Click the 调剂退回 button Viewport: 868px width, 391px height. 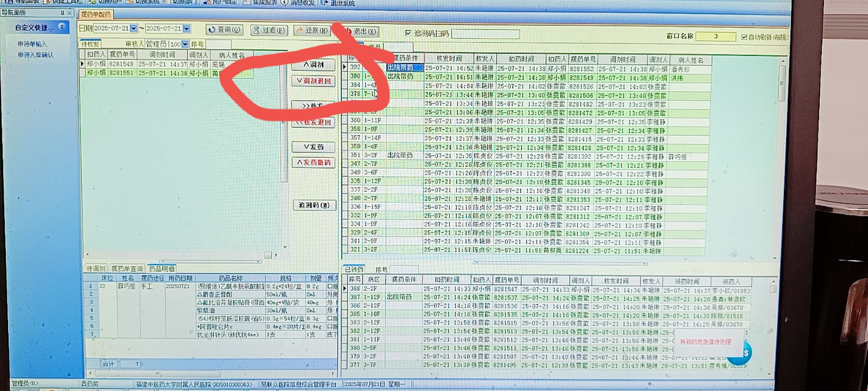tap(314, 81)
